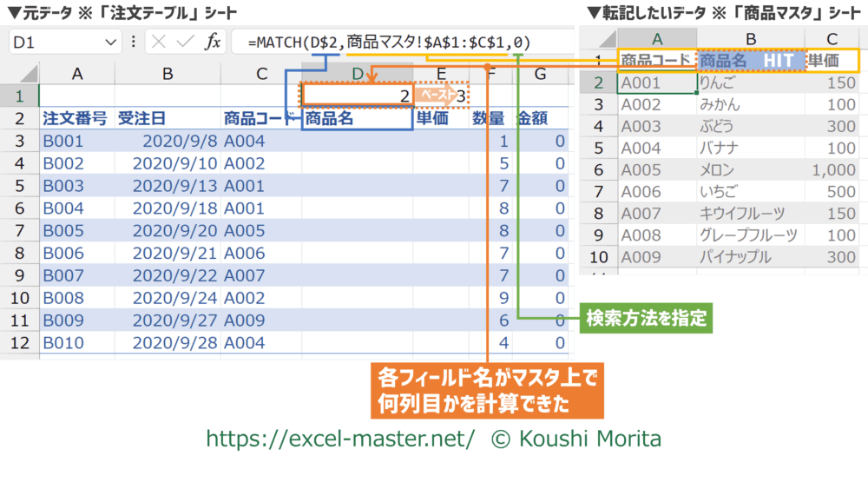The height and width of the screenshot is (489, 868).
Task: Open Insert Function via the fx icon
Action: [211, 42]
